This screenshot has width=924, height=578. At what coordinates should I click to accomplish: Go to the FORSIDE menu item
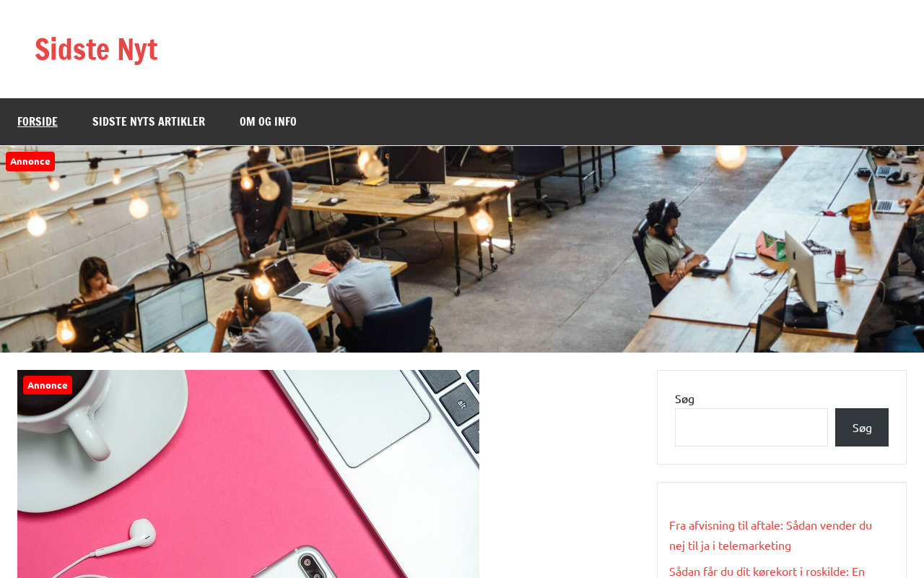pos(38,121)
